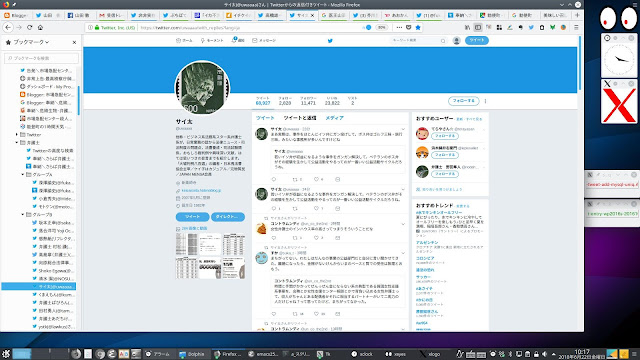The height and width of the screenshot is (360, 640).
Task: Click the likes count 23,822 stat
Action: pos(332,101)
